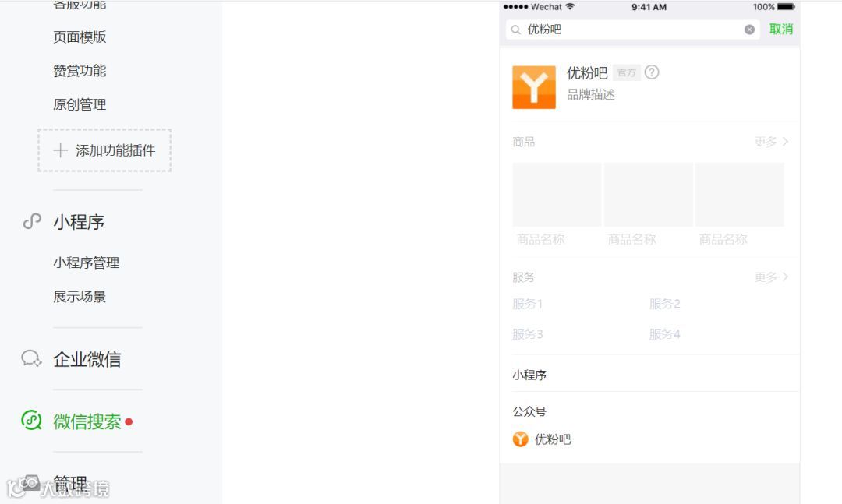842x504 pixels.
Task: Click the 优粉吧 brand title
Action: [587, 72]
